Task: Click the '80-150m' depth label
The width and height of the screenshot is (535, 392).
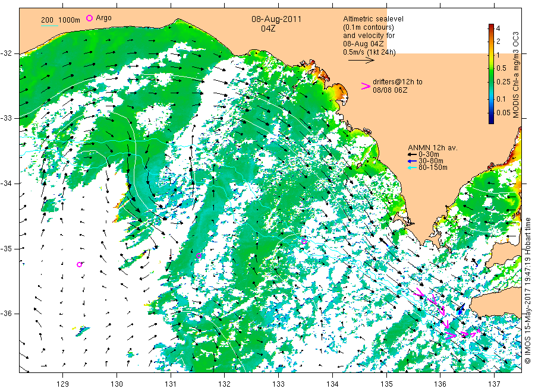Action: coord(433,167)
